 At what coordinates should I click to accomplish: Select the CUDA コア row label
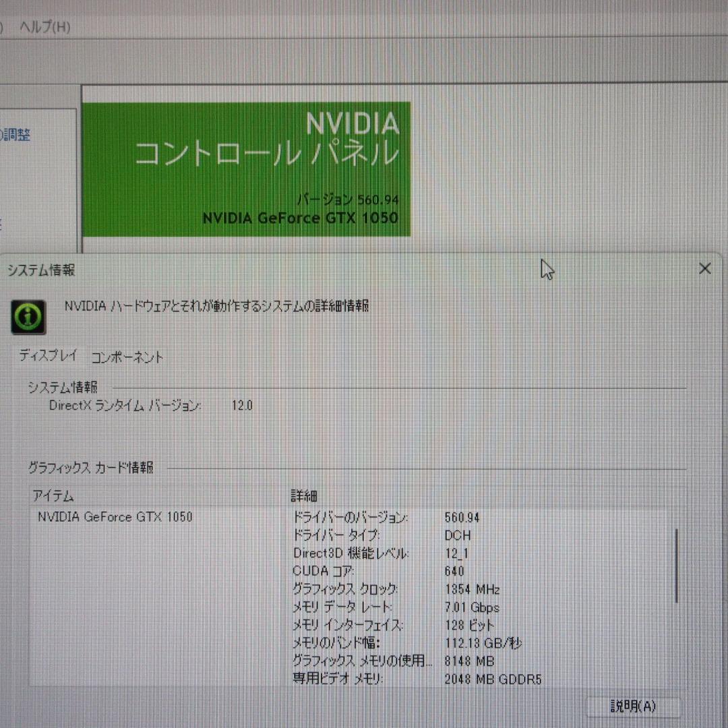point(323,571)
